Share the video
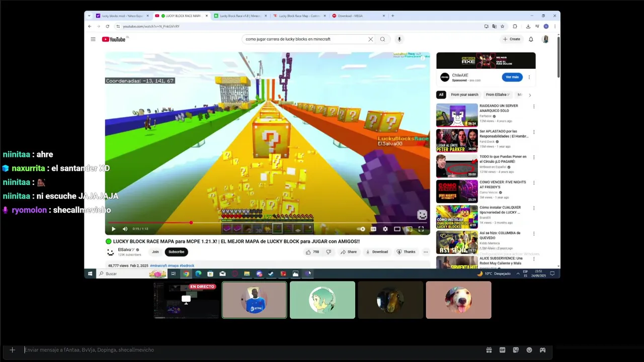 click(x=349, y=252)
